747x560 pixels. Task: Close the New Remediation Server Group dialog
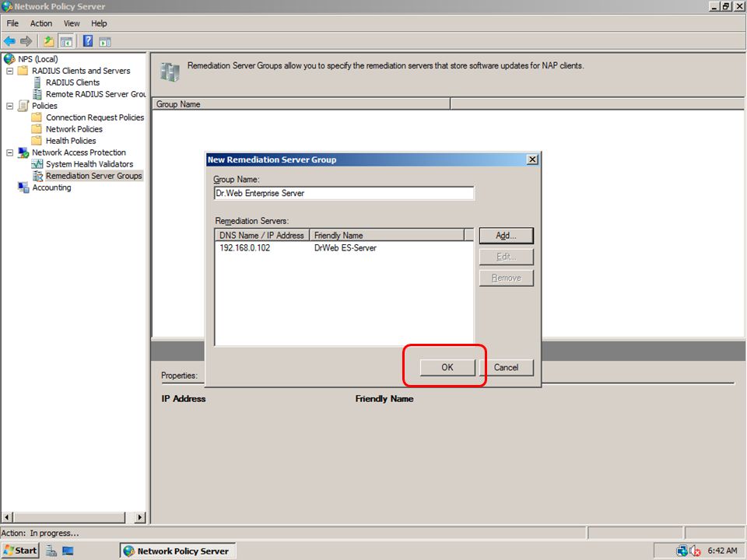pyautogui.click(x=532, y=159)
